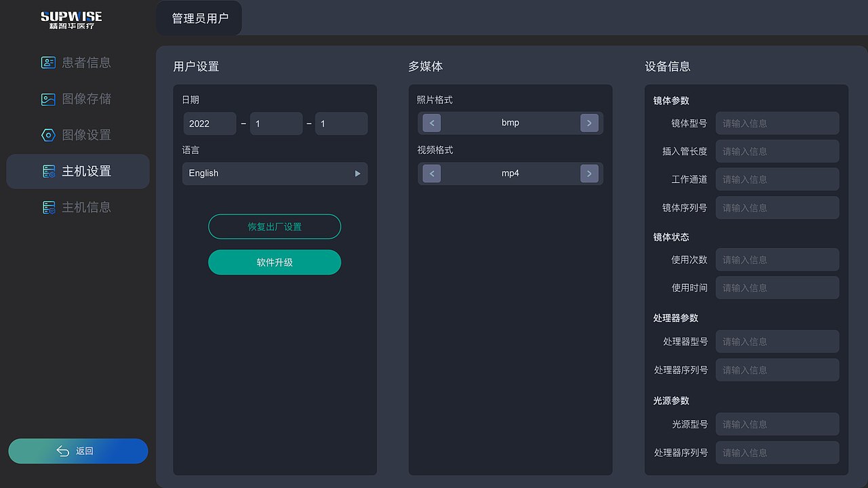Viewport: 868px width, 488px height.
Task: Advance 照片格式 using its right arrow
Action: (x=589, y=123)
